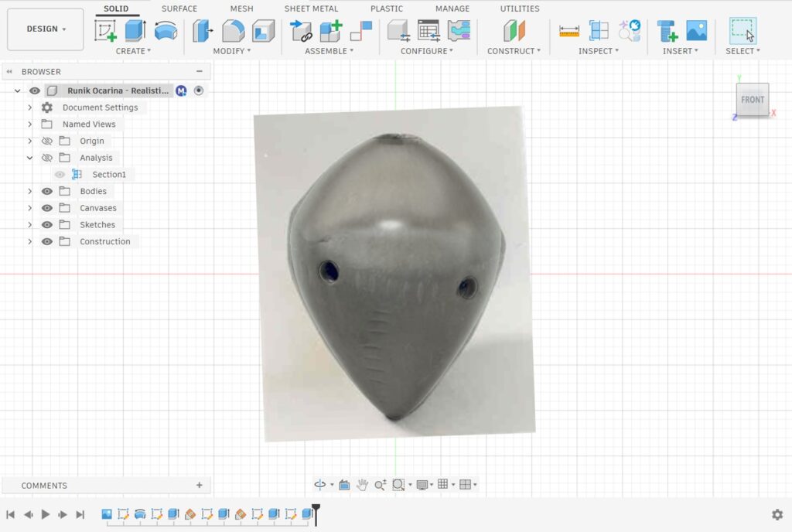792x532 pixels.
Task: Switch to the MESH tab
Action: (x=241, y=9)
